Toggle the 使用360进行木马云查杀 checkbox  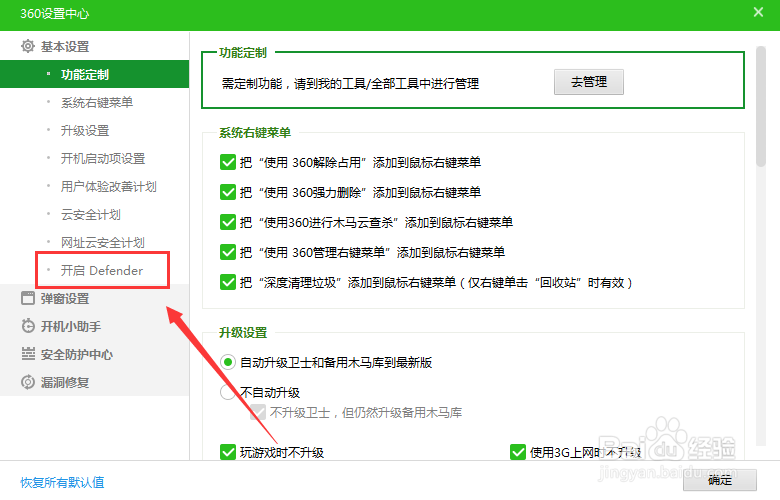pos(228,222)
